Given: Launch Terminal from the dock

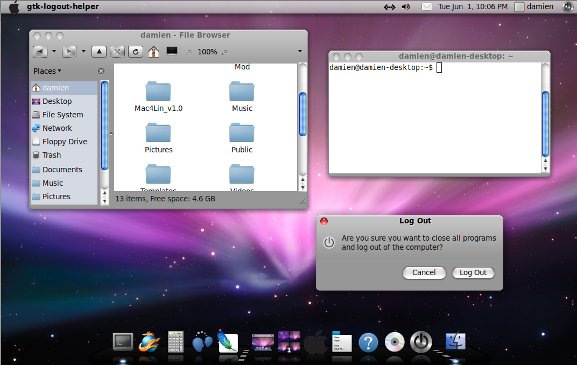Looking at the screenshot, I should point(123,342).
